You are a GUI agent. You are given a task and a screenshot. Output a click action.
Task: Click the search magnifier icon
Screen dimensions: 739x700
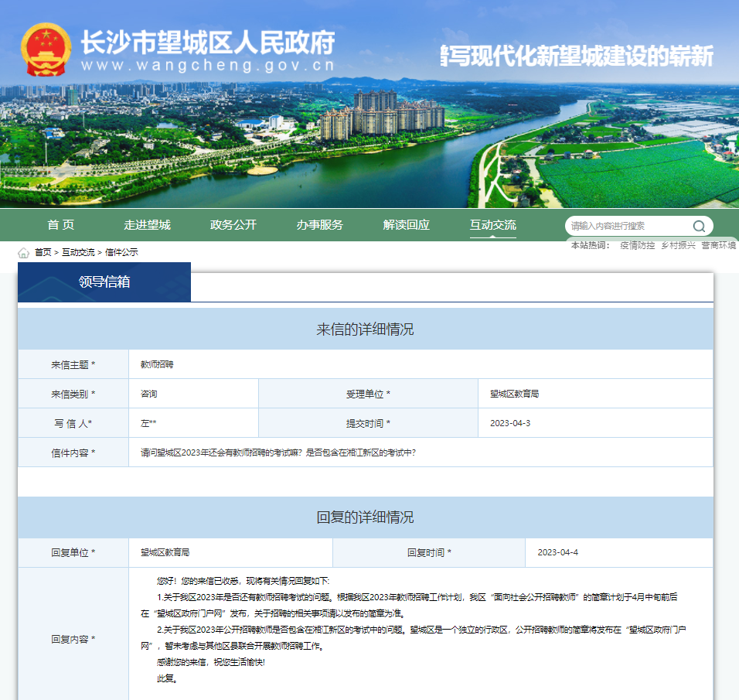[699, 227]
